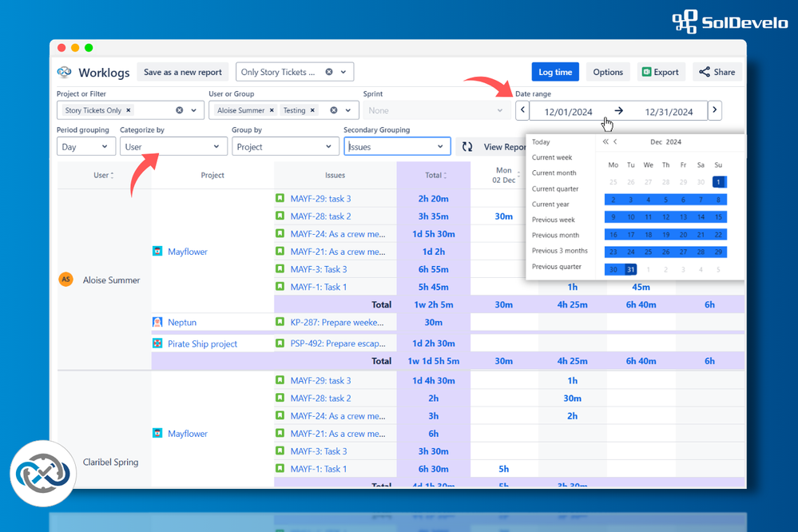Select December 1 in the calendar
The width and height of the screenshot is (798, 532).
point(718,182)
